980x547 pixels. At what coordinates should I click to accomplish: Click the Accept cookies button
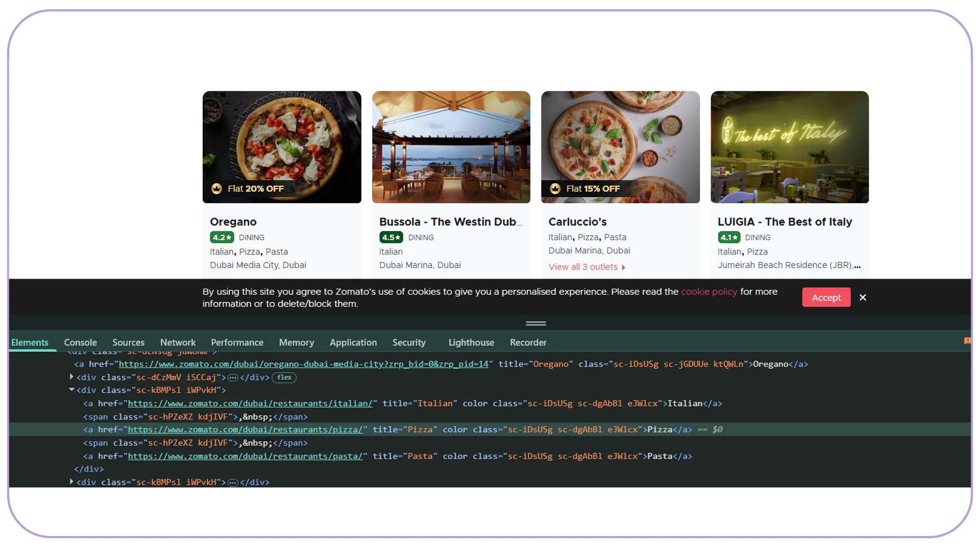[826, 297]
